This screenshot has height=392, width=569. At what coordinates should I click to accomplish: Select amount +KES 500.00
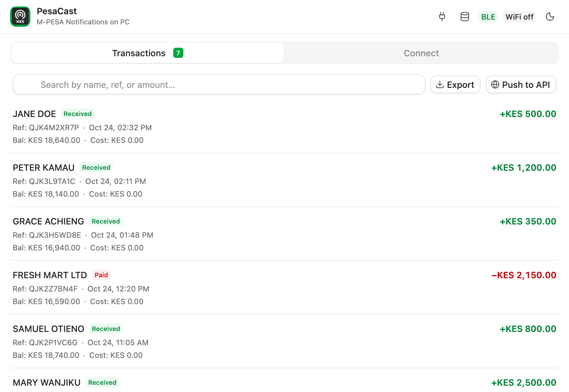tap(528, 114)
